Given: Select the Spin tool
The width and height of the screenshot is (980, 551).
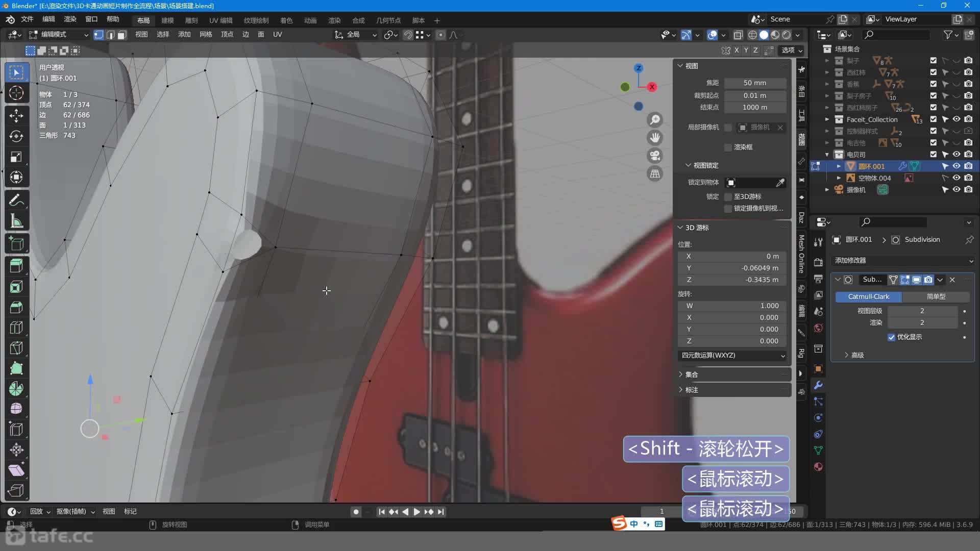Looking at the screenshot, I should pyautogui.click(x=16, y=389).
